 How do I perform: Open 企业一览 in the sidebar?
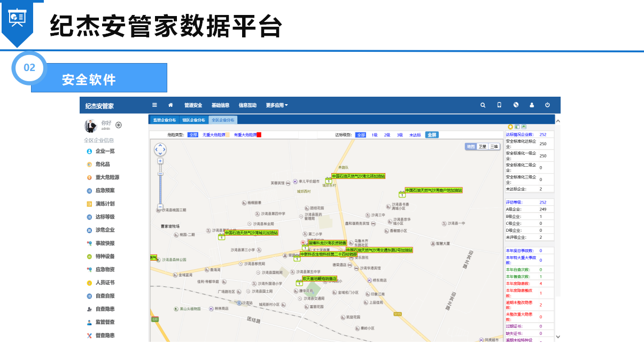pos(105,151)
